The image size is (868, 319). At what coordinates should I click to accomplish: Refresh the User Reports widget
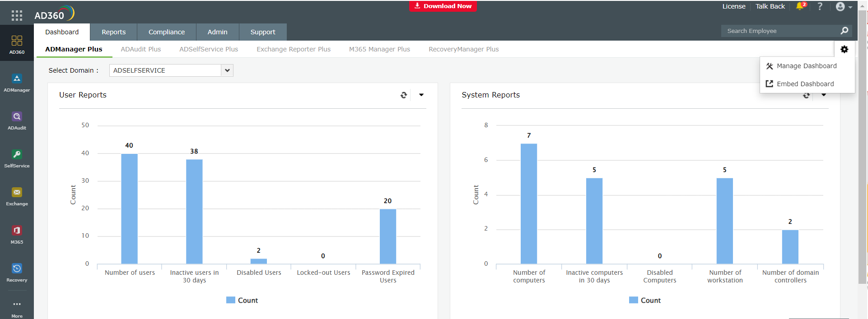pyautogui.click(x=404, y=95)
